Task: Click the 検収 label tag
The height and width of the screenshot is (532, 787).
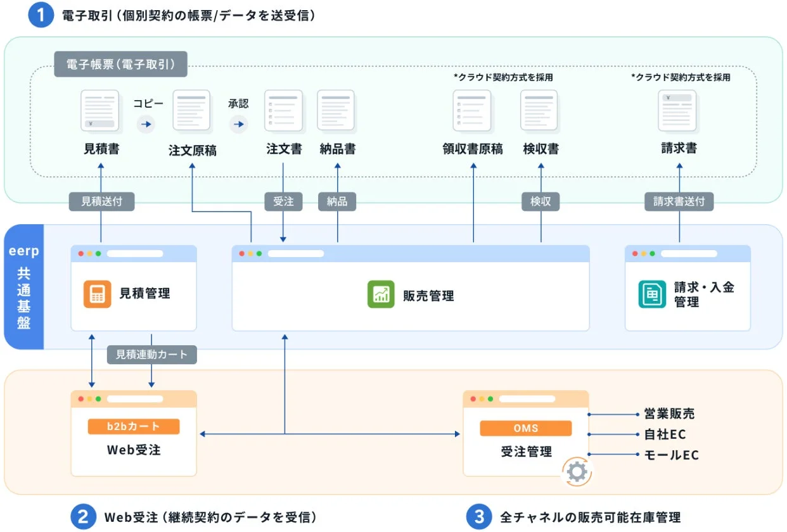Action: (541, 201)
